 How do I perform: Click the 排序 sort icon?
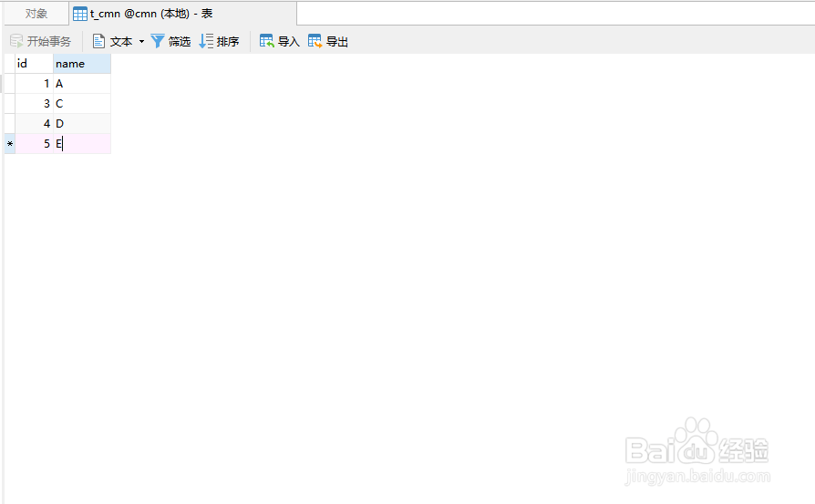tap(206, 41)
